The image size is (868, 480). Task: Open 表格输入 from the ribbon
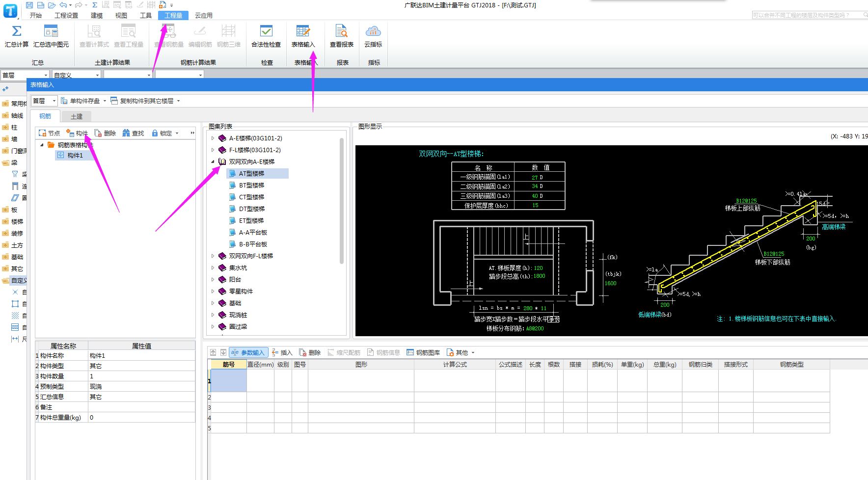303,36
